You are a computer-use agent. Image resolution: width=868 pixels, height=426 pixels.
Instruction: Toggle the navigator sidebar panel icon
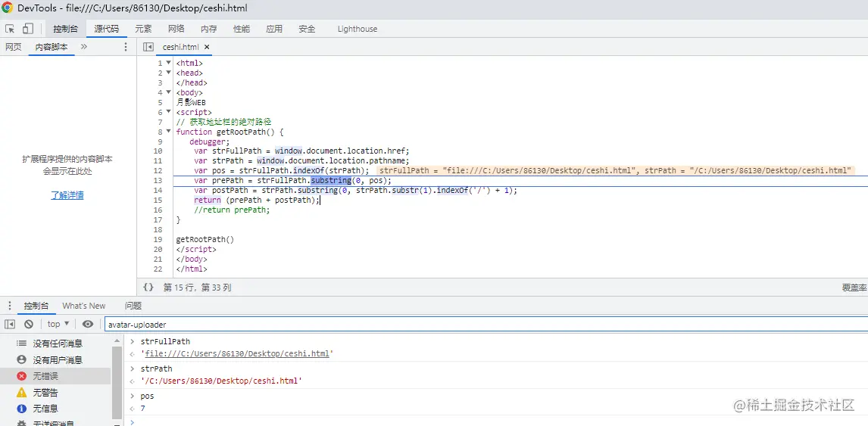click(148, 47)
